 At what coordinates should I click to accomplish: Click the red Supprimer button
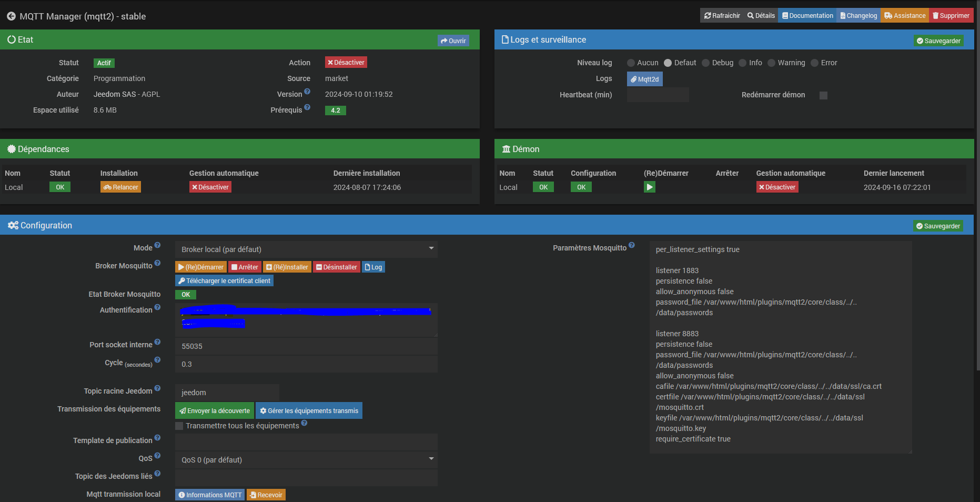(x=951, y=16)
